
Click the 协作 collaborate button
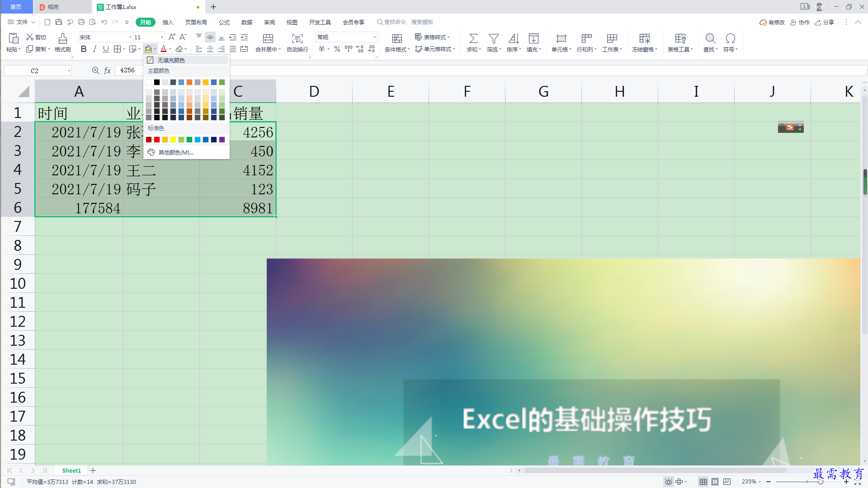coord(800,22)
